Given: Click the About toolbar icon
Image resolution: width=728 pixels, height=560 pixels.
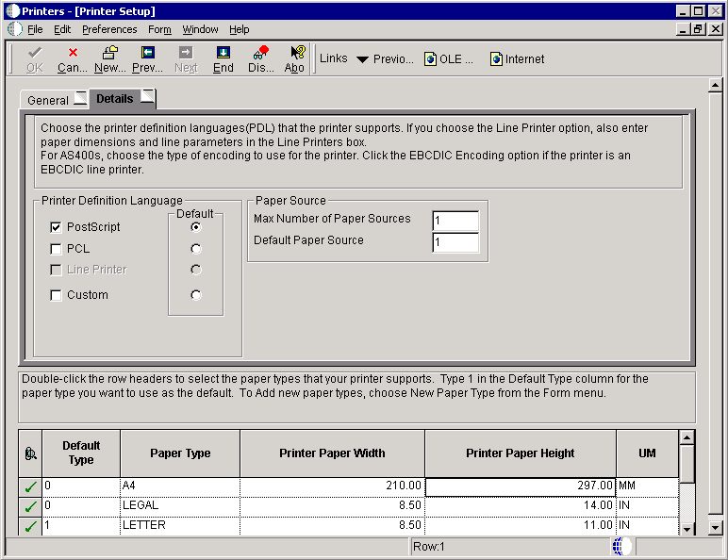Looking at the screenshot, I should click(298, 53).
